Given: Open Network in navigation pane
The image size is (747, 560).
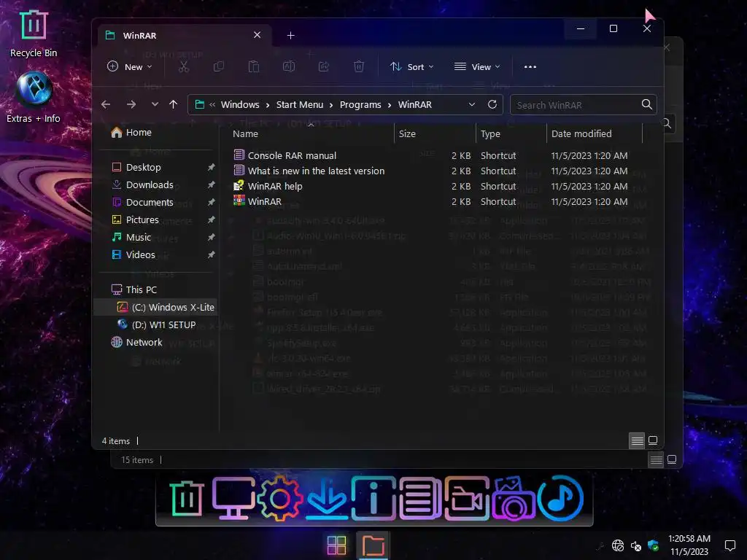Looking at the screenshot, I should pos(144,343).
